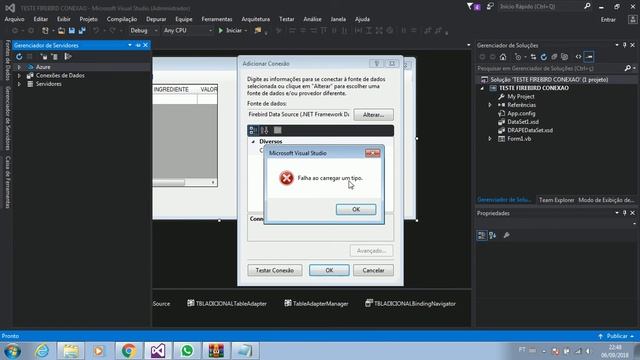The height and width of the screenshot is (360, 640).
Task: Open the Publicar dropdown in status bar
Action: tap(617, 336)
